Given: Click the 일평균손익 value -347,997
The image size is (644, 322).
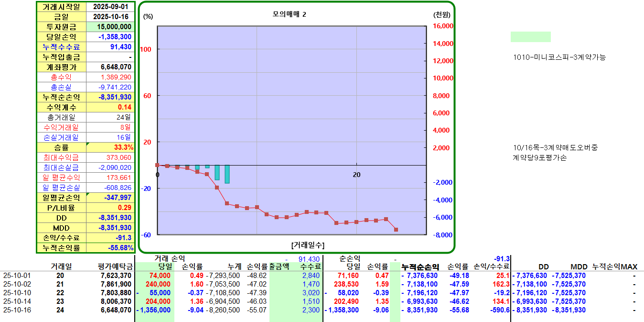Looking at the screenshot, I should tap(110, 198).
